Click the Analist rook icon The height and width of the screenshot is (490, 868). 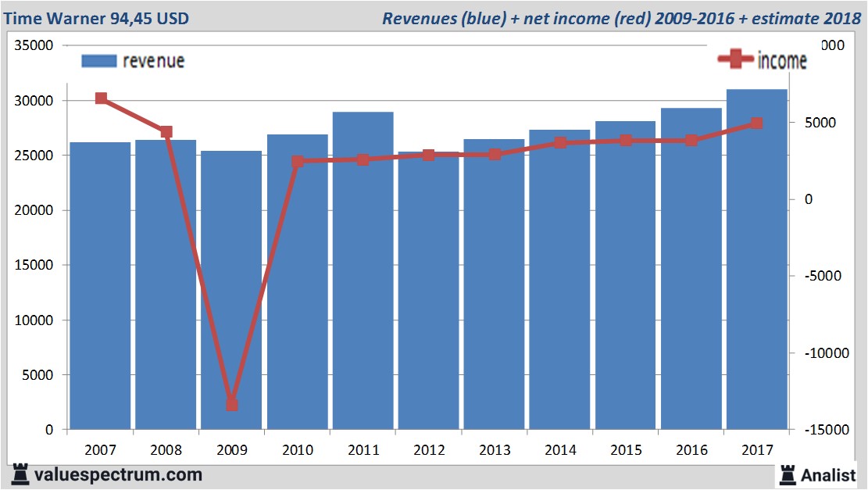[788, 475]
